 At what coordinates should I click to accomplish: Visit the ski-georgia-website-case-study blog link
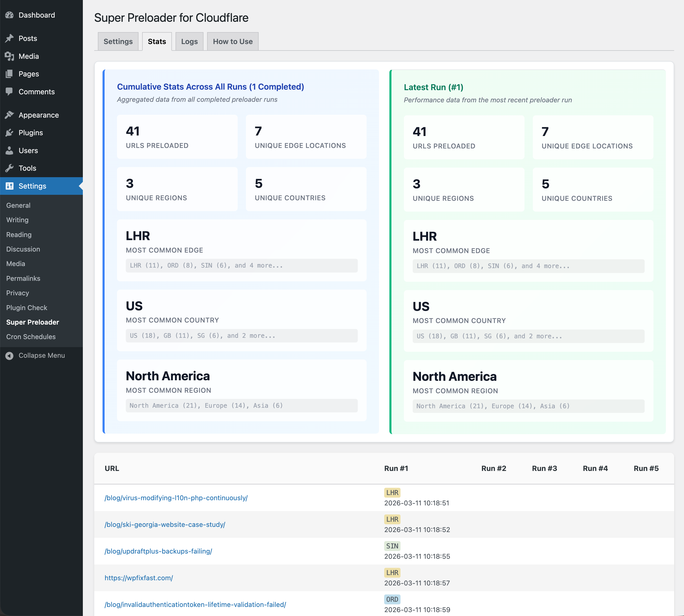165,524
